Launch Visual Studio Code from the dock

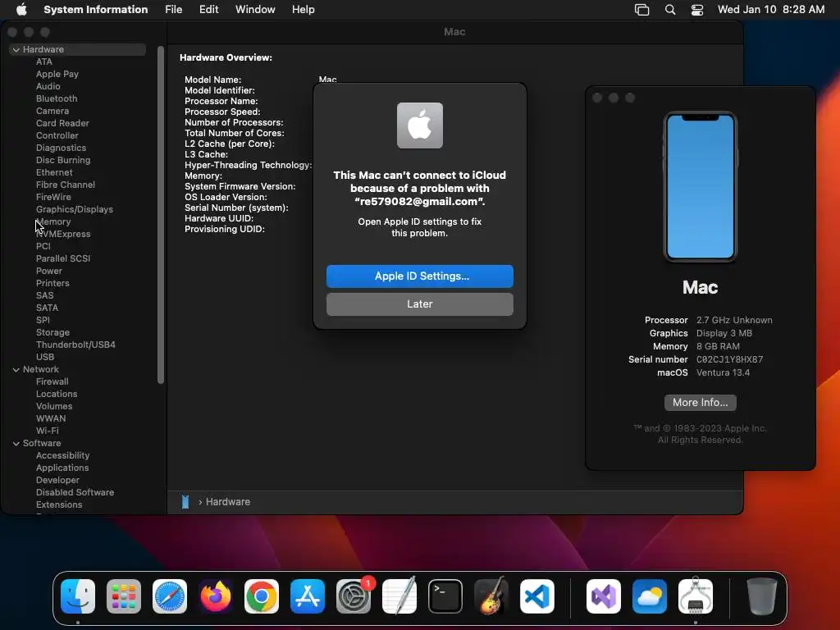[537, 596]
